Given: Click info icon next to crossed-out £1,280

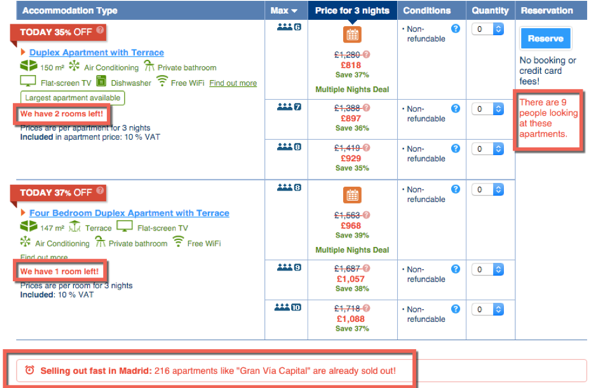Looking at the screenshot, I should (x=367, y=54).
